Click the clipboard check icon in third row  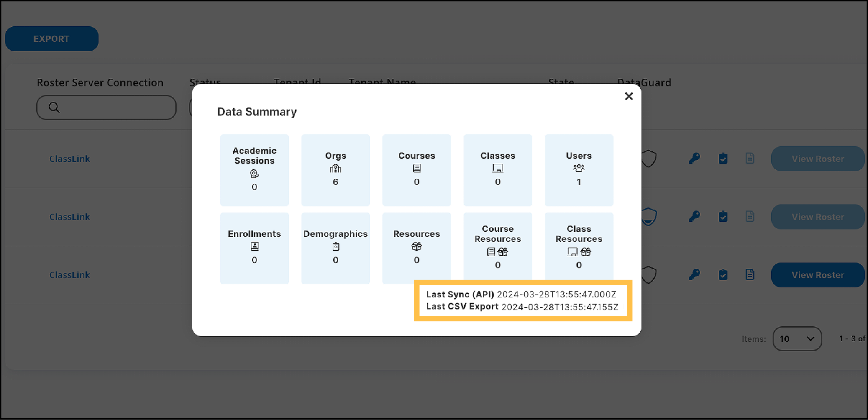723,274
